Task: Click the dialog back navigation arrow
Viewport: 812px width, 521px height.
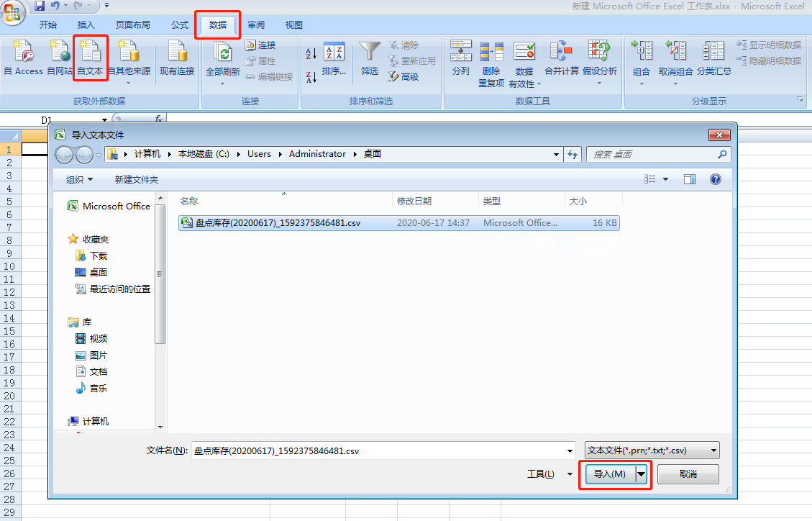Action: [64, 154]
